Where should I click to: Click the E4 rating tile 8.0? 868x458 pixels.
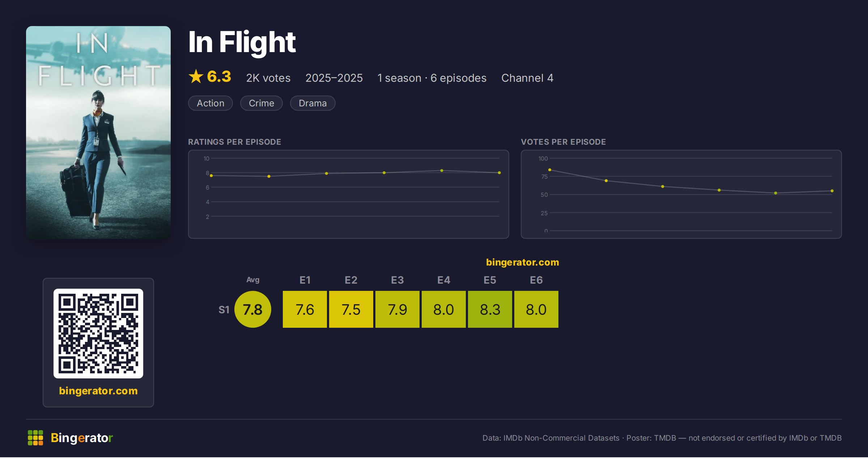pyautogui.click(x=444, y=309)
